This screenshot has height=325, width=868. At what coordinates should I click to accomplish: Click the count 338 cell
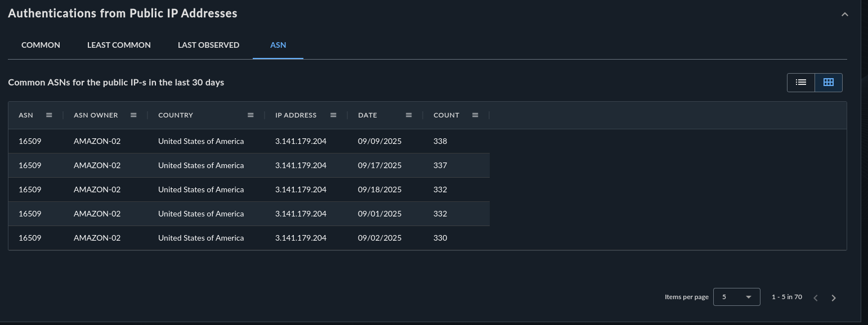click(440, 141)
